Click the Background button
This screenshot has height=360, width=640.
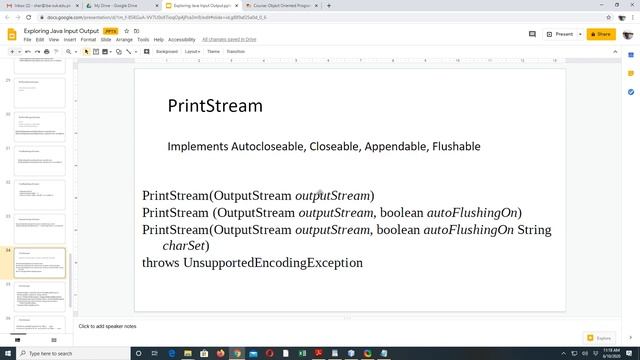167,52
